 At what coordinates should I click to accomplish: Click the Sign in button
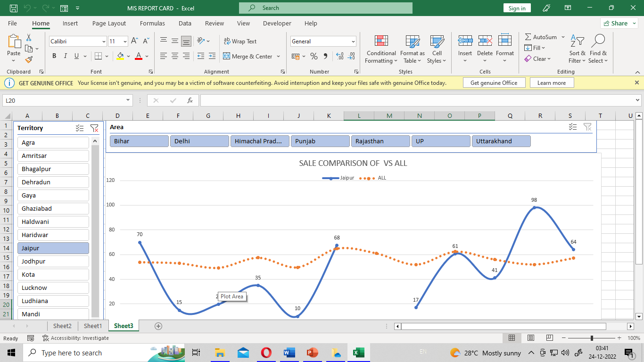point(517,8)
